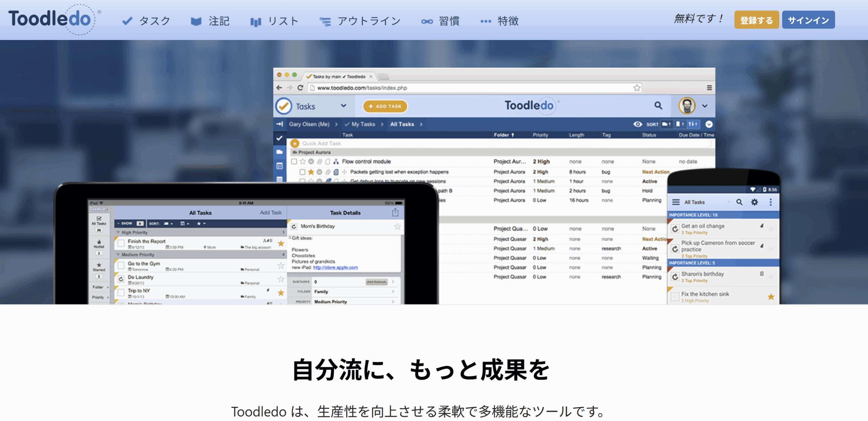Collapse the High Priority group on iPad

tap(118, 232)
